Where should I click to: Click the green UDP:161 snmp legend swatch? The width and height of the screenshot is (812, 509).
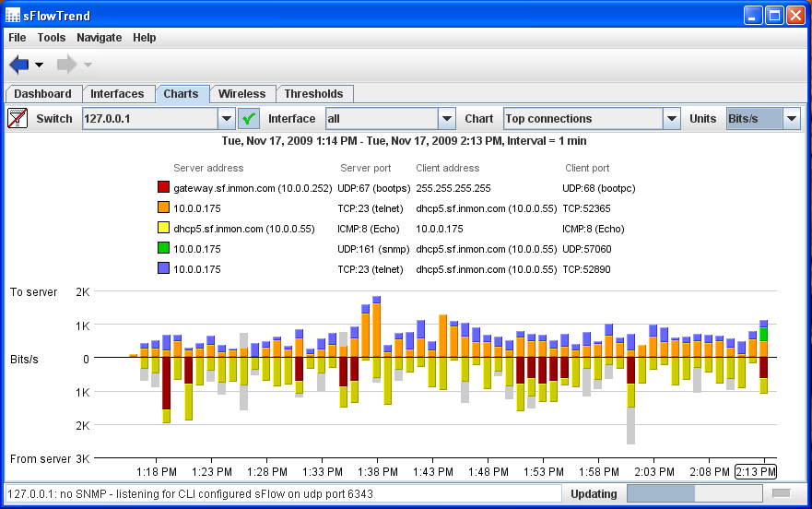pyautogui.click(x=164, y=248)
